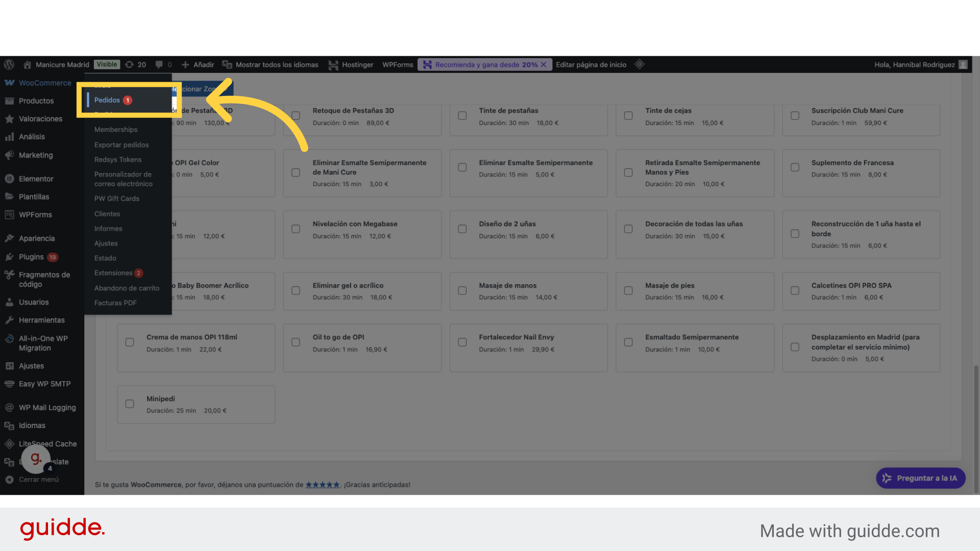The width and height of the screenshot is (980, 551).
Task: Open Plugins menu with 19 badge
Action: (x=31, y=257)
